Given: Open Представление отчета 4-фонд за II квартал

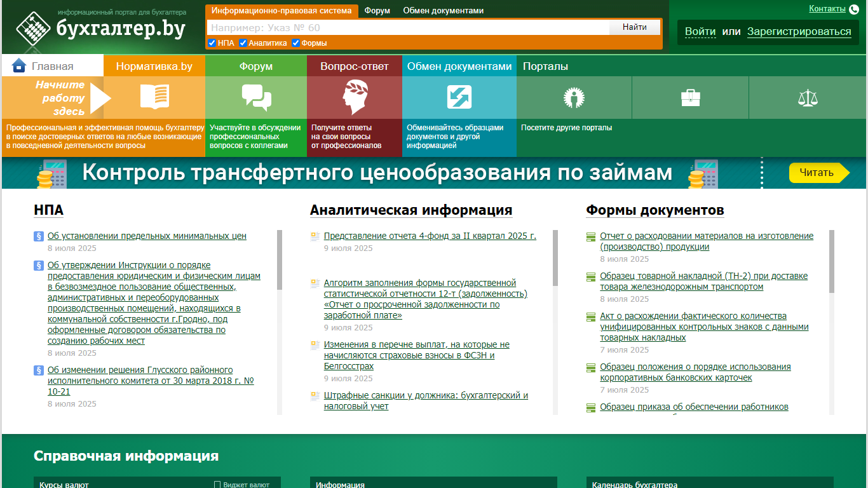Looking at the screenshot, I should (x=430, y=236).
